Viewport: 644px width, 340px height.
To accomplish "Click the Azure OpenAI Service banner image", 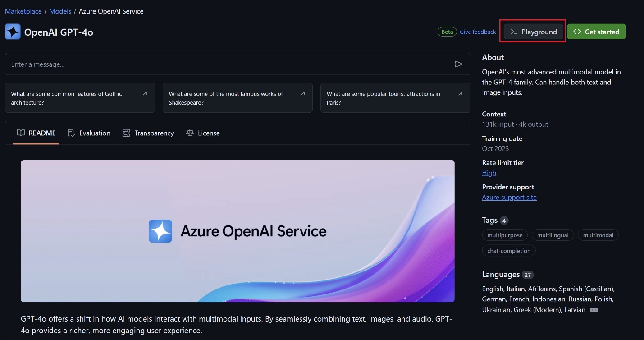I will [238, 231].
